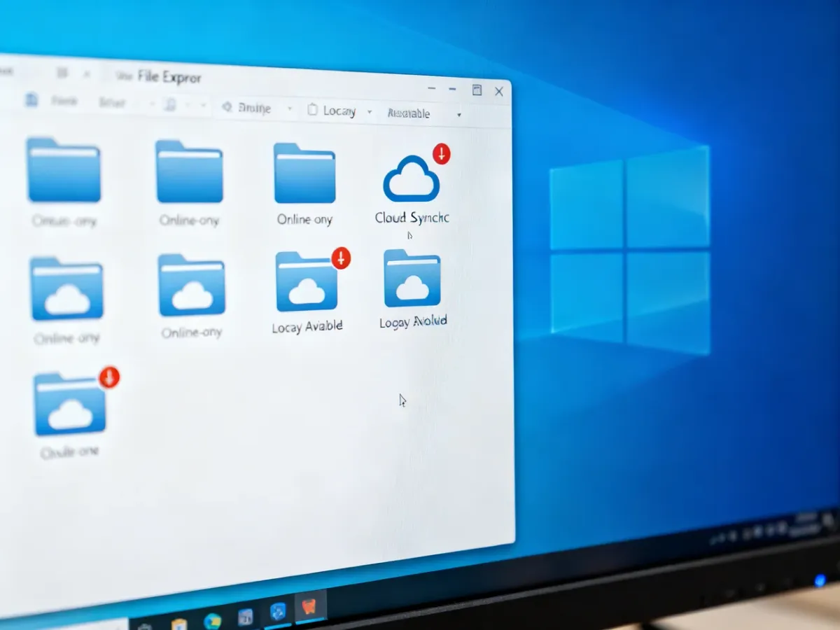The image size is (840, 630).
Task: Click the Clode one text label
Action: tap(69, 452)
